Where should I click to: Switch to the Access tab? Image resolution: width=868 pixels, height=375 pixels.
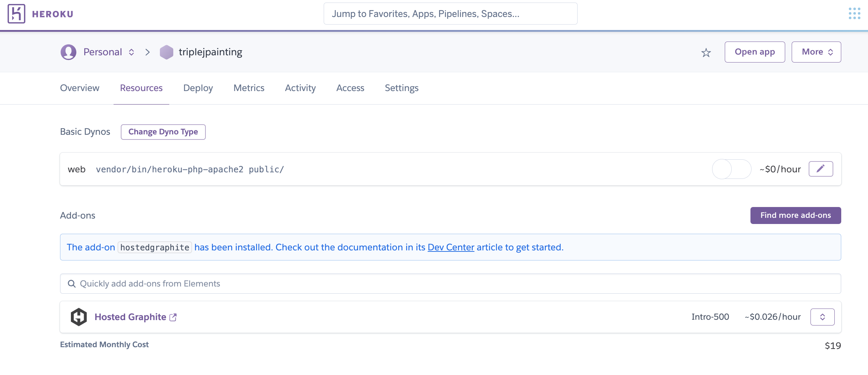click(x=350, y=88)
